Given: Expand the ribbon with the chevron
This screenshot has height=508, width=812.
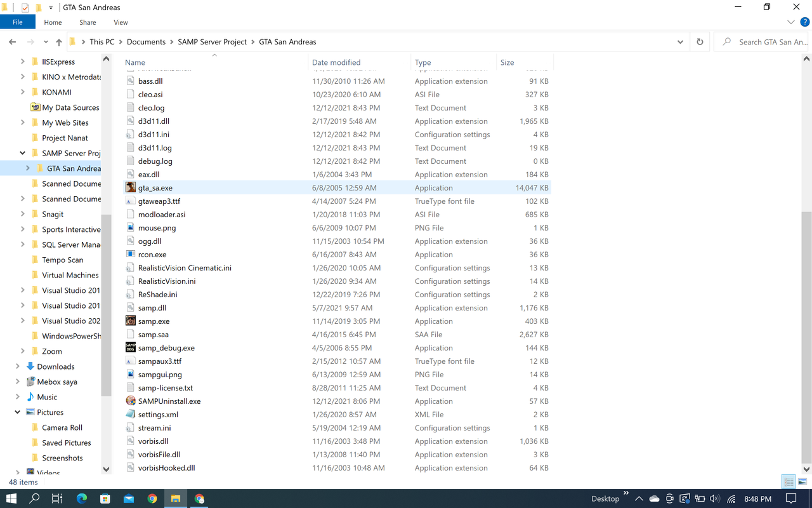Looking at the screenshot, I should pos(790,22).
